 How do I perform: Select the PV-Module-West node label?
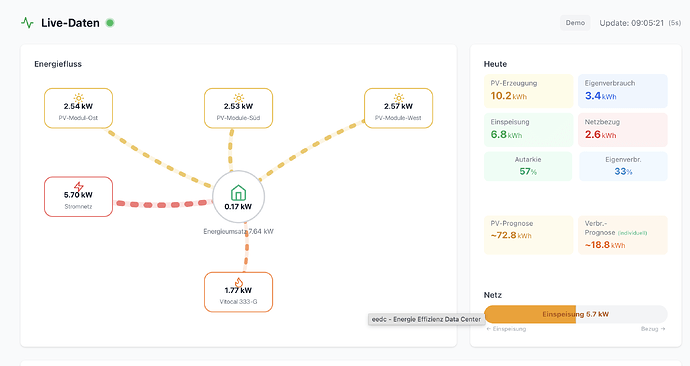pyautogui.click(x=398, y=118)
